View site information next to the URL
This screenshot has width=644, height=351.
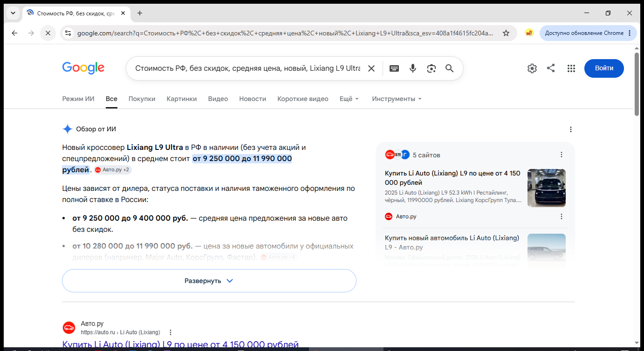coord(68,33)
